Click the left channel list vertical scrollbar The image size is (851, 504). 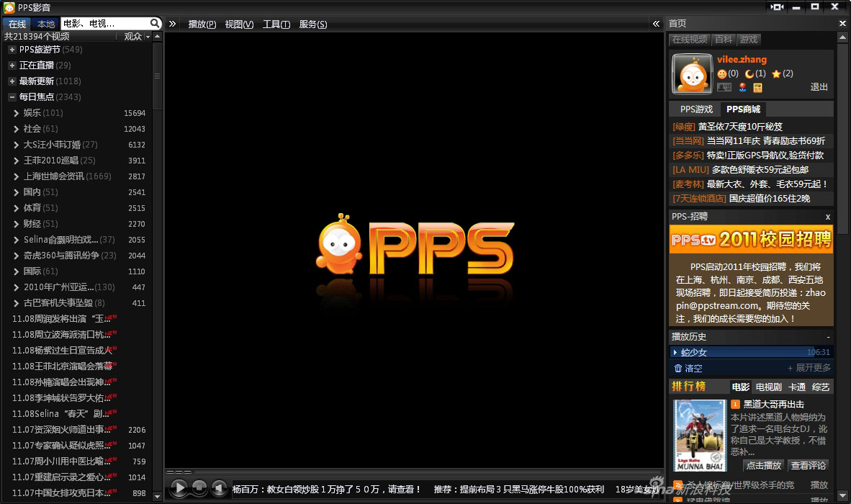[x=157, y=76]
